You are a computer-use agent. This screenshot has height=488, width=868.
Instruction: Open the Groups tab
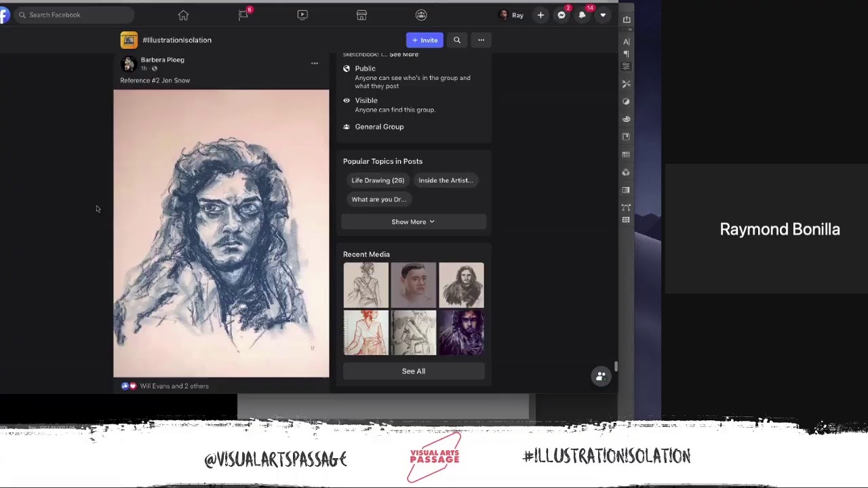click(421, 15)
